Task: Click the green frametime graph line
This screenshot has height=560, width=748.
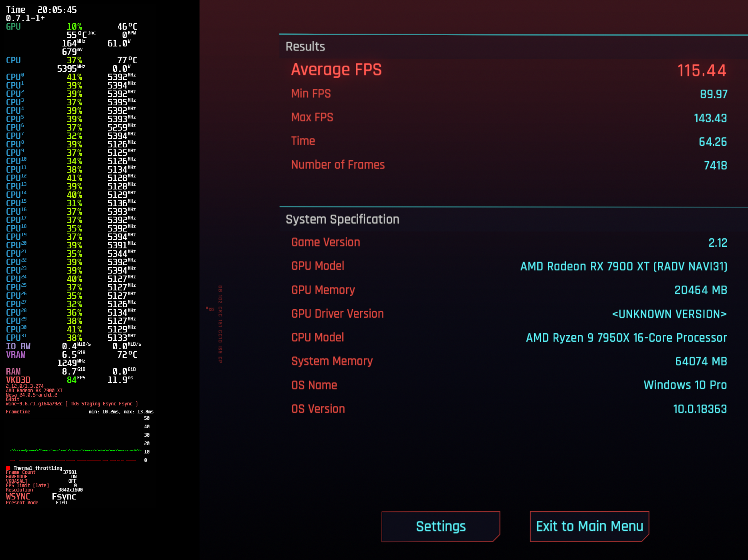Action: pyautogui.click(x=75, y=450)
